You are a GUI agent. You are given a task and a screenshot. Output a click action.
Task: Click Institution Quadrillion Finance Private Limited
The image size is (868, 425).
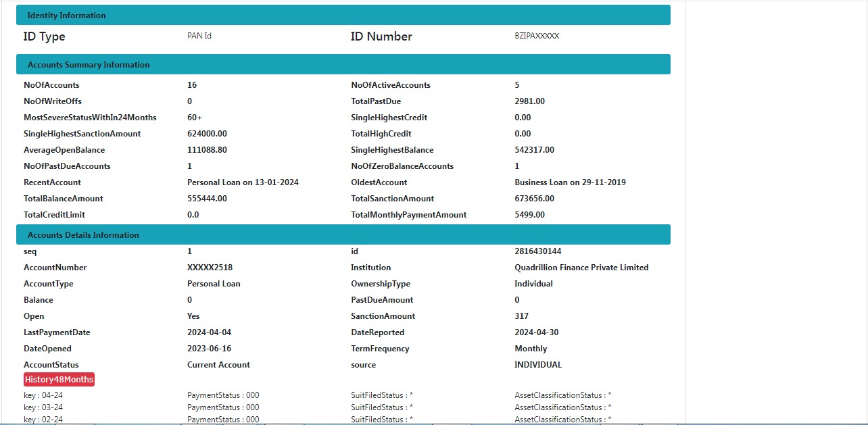581,268
